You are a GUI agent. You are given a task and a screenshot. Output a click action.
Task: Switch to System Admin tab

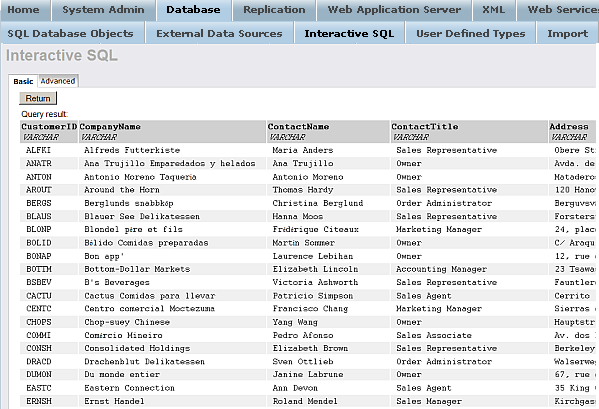[103, 10]
